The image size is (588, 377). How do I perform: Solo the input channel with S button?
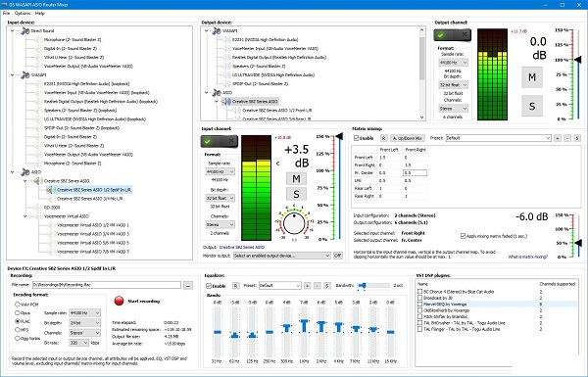pyautogui.click(x=296, y=194)
